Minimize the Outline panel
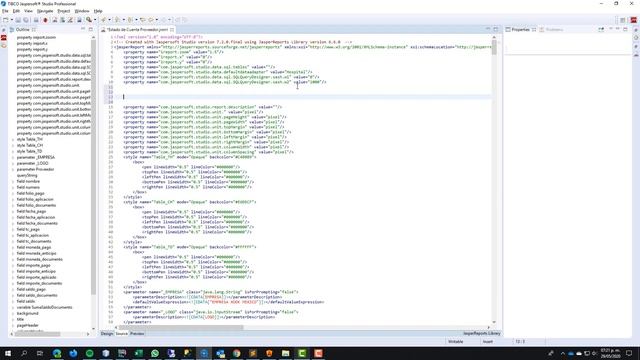The height and width of the screenshot is (360, 640). coord(83,29)
